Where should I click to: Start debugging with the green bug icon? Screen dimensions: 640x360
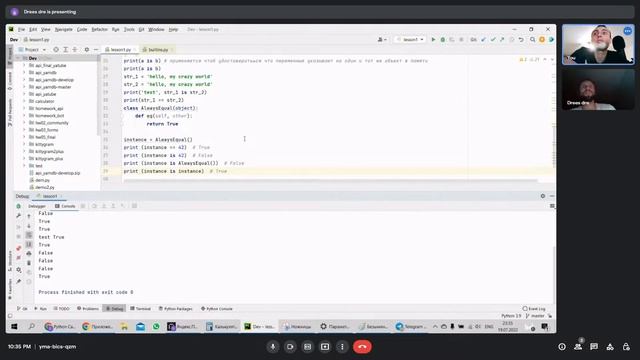click(442, 40)
